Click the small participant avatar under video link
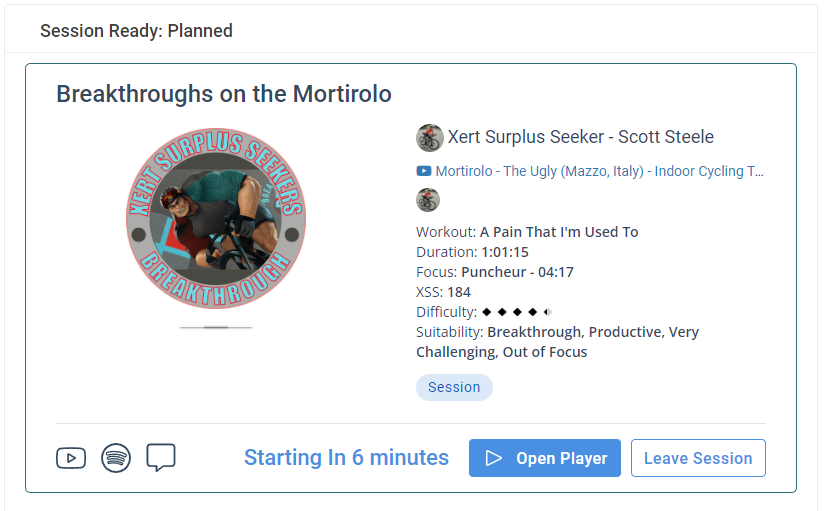The height and width of the screenshot is (511, 825). point(428,200)
